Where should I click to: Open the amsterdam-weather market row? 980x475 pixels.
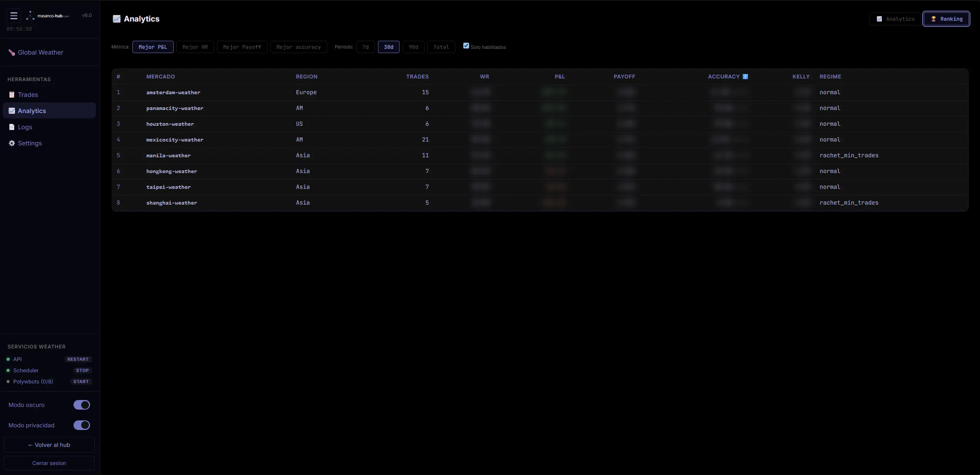click(x=540, y=92)
